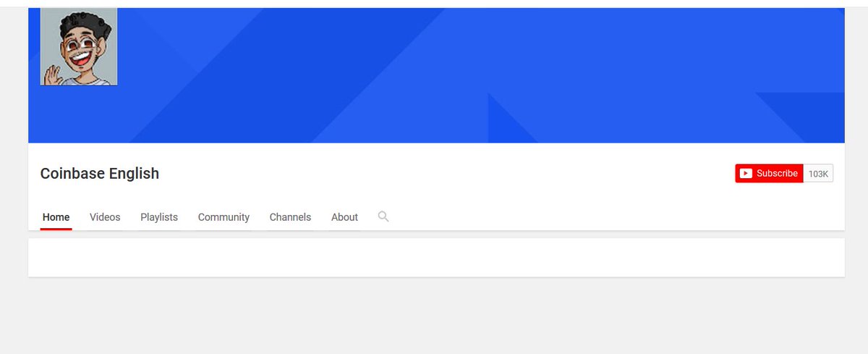The height and width of the screenshot is (354, 868).
Task: Click the cartoon channel avatar picture
Action: pos(79,47)
